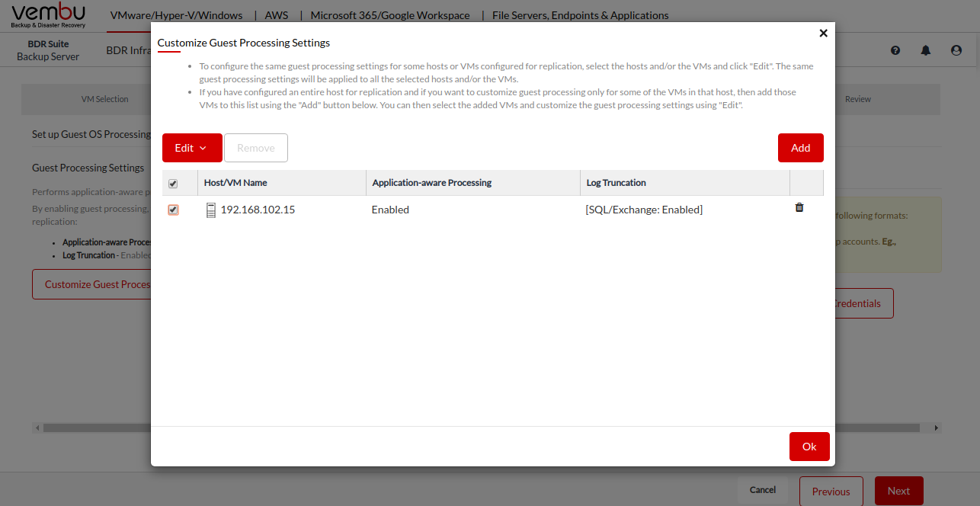
Task: Switch to the AWS tab
Action: point(276,15)
